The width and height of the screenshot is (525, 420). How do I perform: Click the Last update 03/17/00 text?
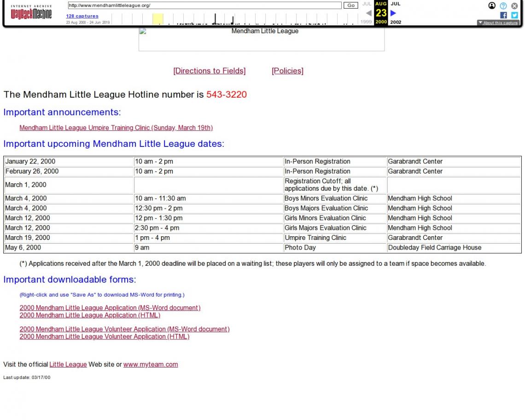coord(27,378)
